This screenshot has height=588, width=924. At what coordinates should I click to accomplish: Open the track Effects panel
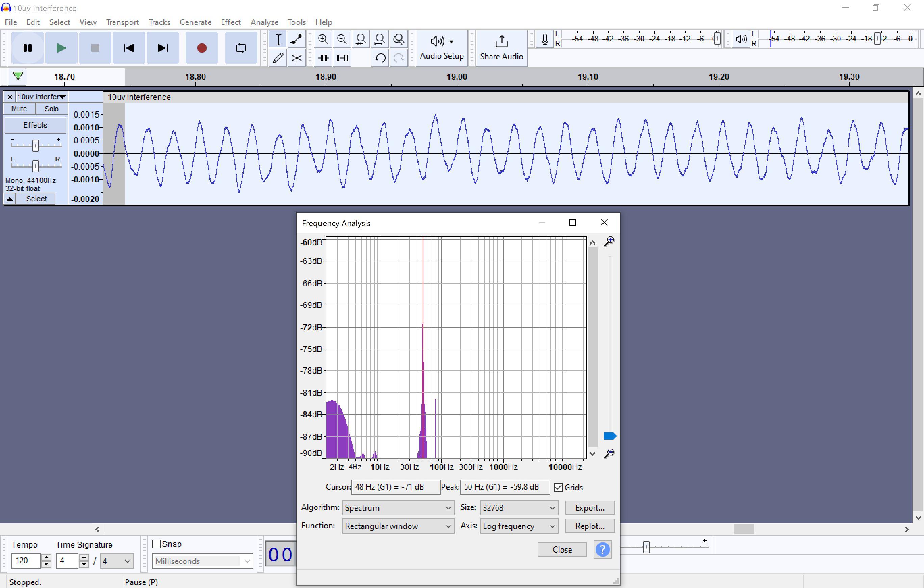(35, 125)
